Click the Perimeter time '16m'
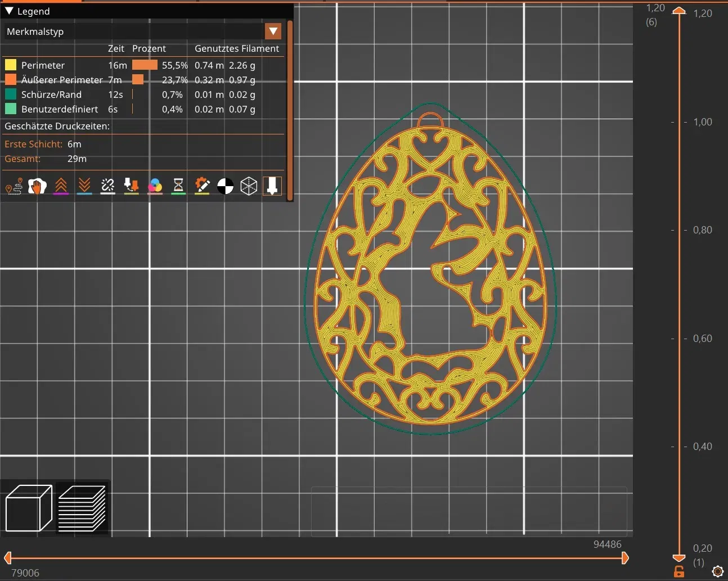 coord(118,65)
